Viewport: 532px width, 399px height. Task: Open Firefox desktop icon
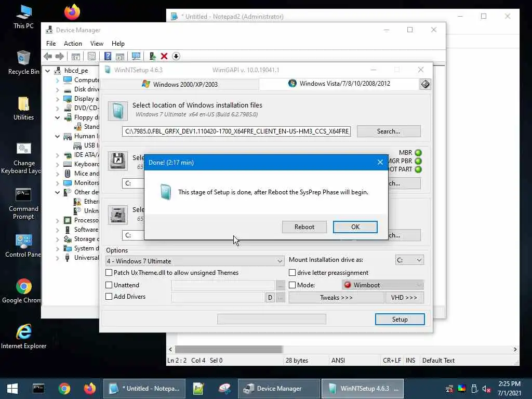pyautogui.click(x=72, y=12)
